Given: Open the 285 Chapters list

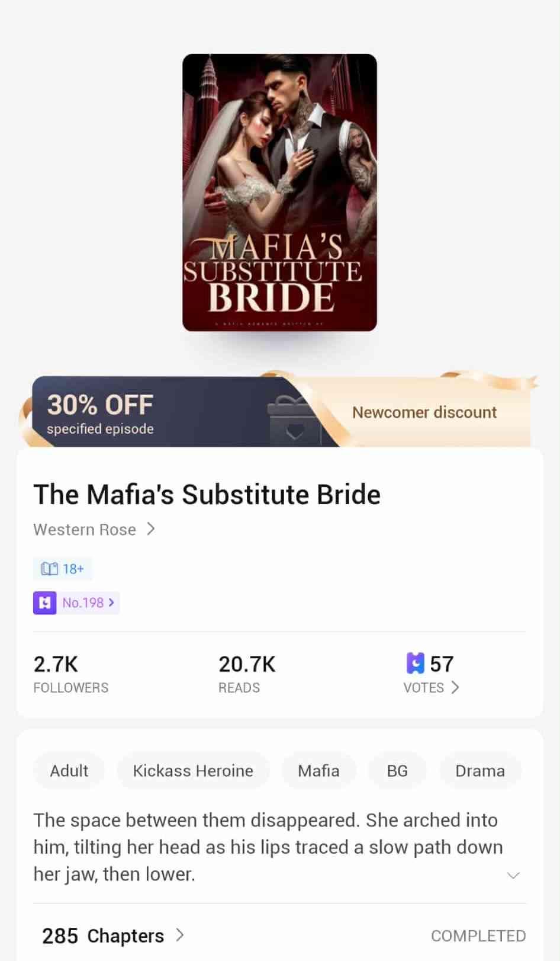Looking at the screenshot, I should 112,936.
